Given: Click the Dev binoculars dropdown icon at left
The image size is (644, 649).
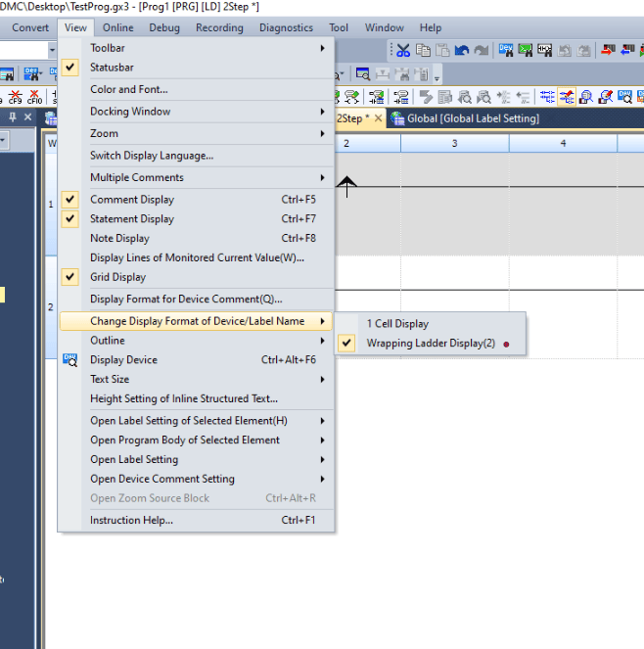Looking at the screenshot, I should 33,74.
